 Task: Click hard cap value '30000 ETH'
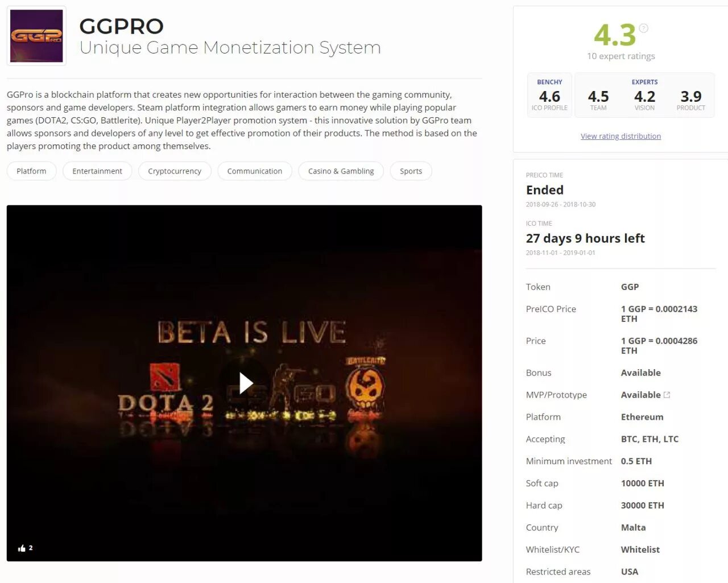[643, 506]
